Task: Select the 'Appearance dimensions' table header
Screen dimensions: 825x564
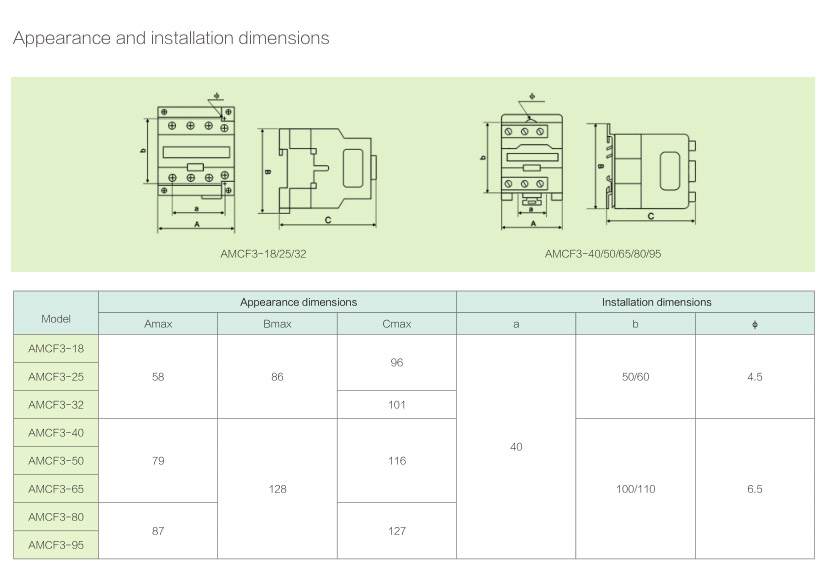Action: [x=277, y=302]
